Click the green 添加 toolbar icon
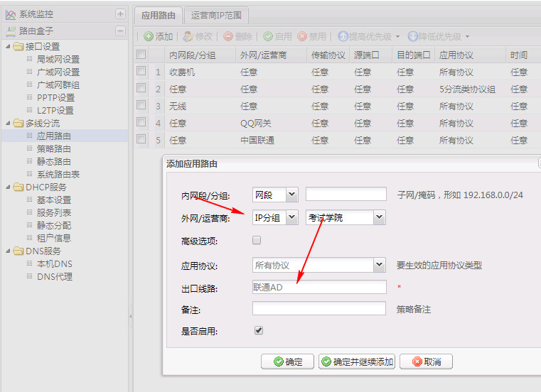541x392 pixels. [x=149, y=36]
